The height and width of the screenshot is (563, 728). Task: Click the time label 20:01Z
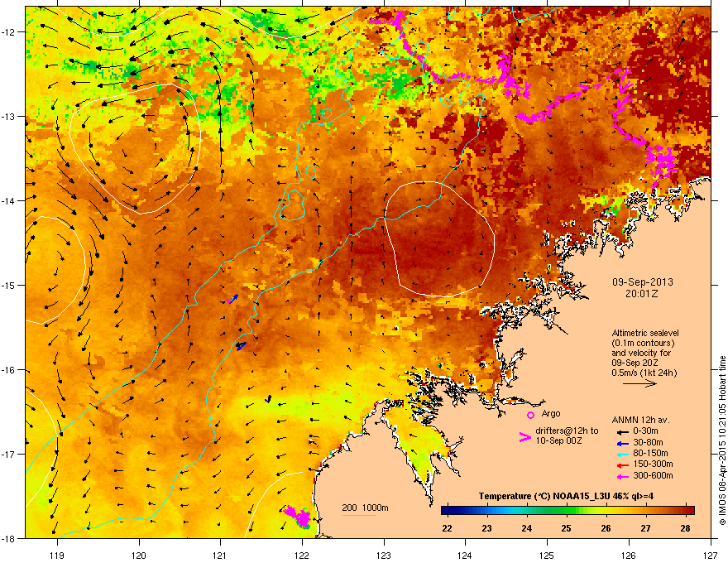[x=642, y=294]
